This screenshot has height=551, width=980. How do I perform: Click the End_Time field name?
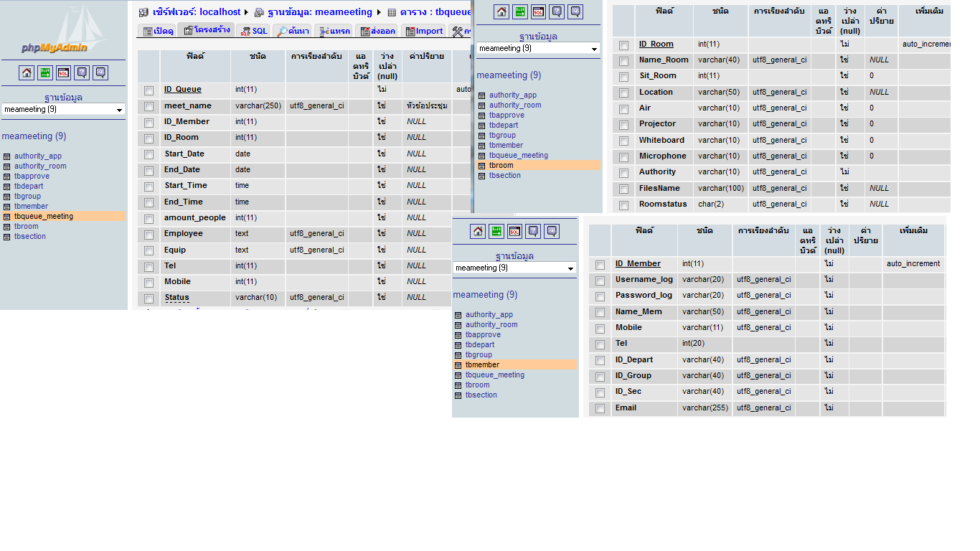pyautogui.click(x=183, y=202)
